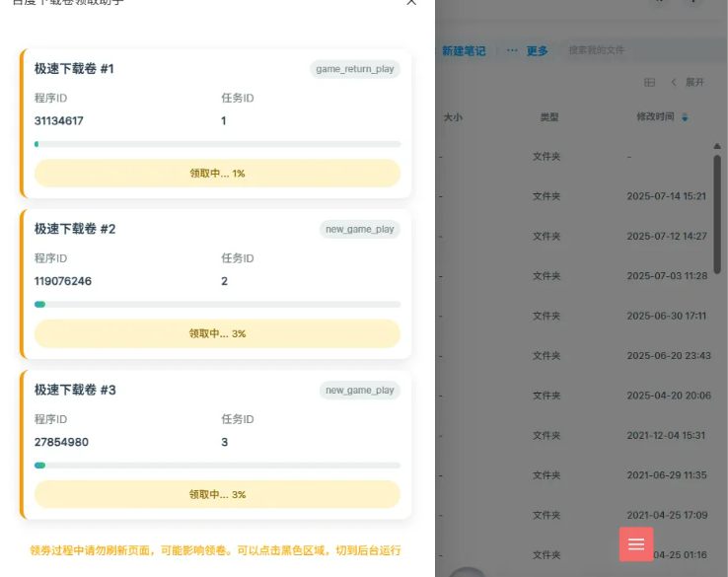Click the progress bar of coupon #2
The height and width of the screenshot is (577, 728).
(x=217, y=305)
